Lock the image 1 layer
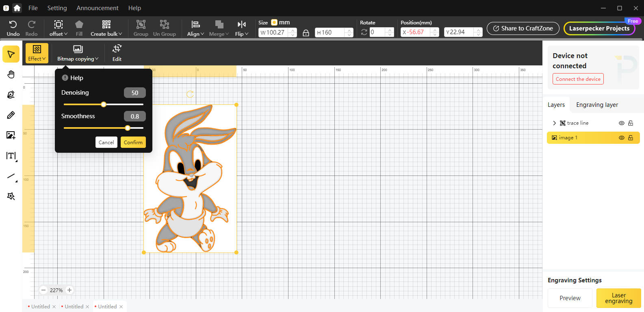This screenshot has height=312, width=644. point(631,138)
